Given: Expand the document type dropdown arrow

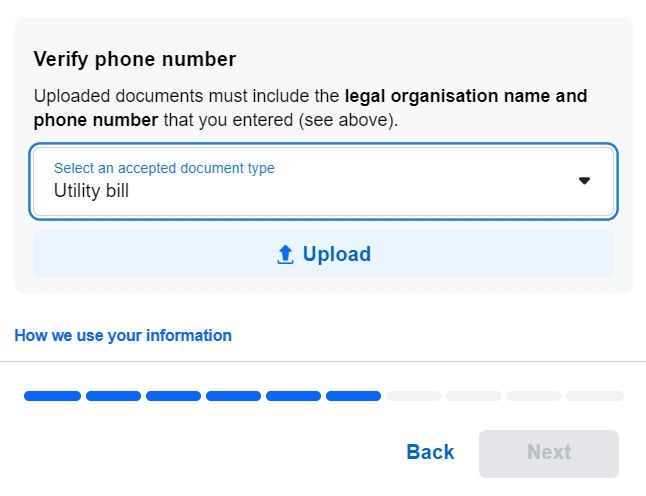Looking at the screenshot, I should (x=585, y=181).
